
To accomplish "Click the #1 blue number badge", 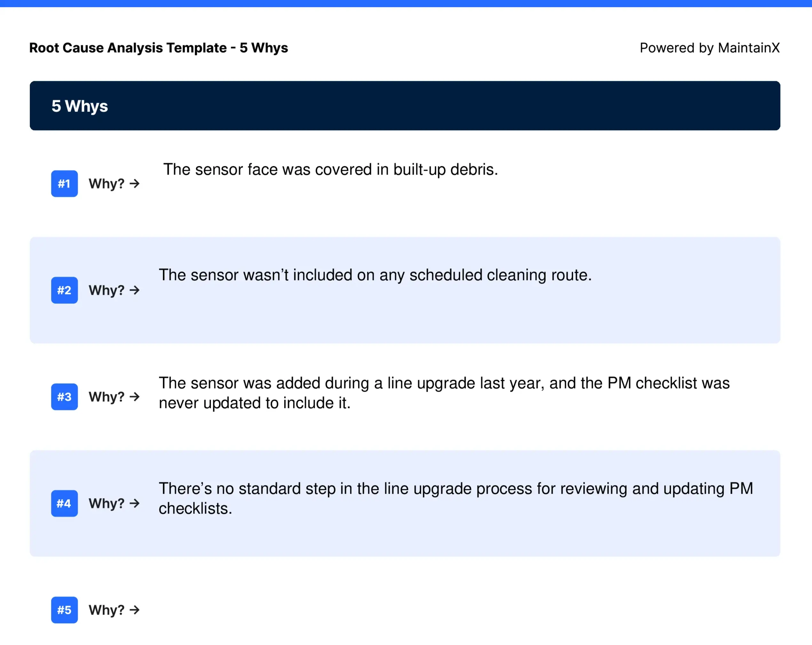I will [64, 184].
